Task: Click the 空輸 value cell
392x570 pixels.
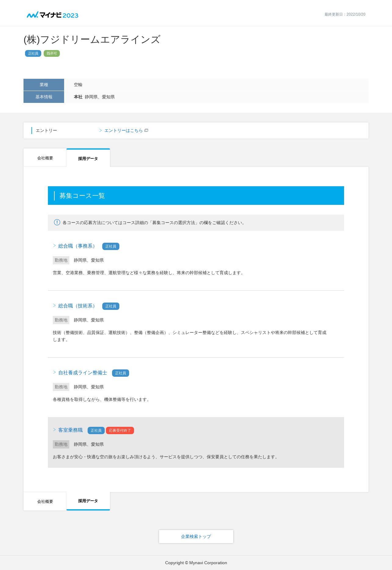Action: (x=216, y=85)
